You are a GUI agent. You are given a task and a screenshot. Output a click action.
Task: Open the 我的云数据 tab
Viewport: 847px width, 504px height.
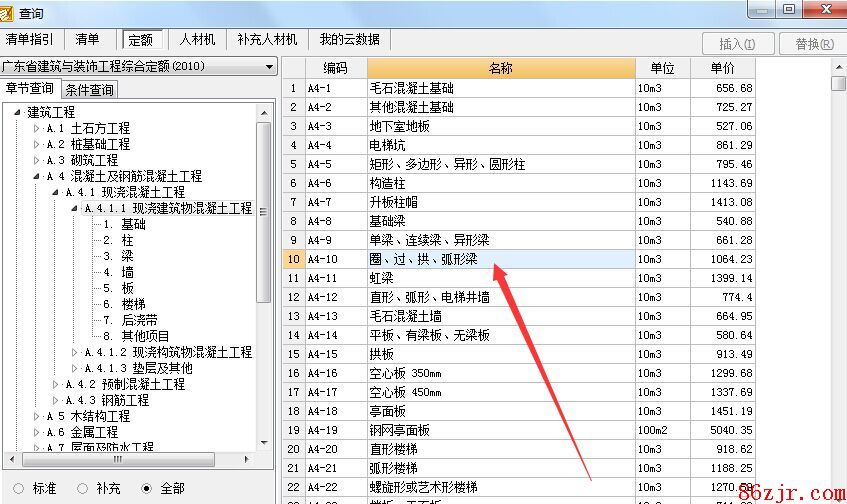tap(349, 40)
